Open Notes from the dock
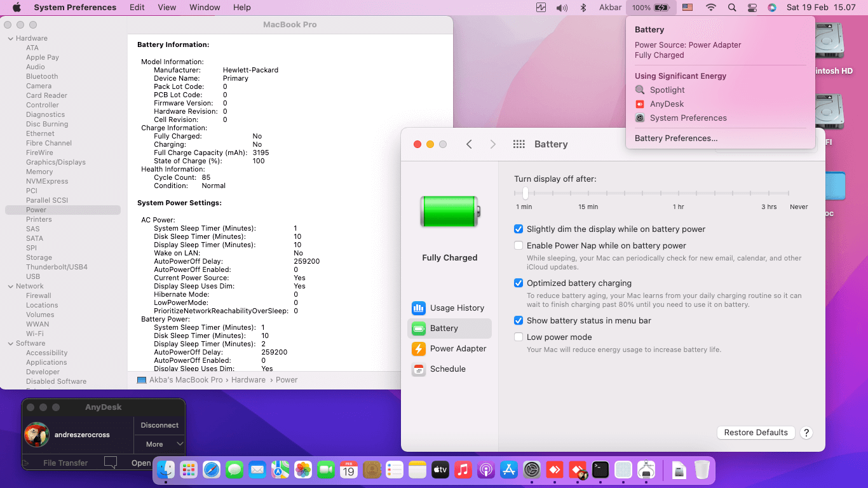 [x=417, y=470]
